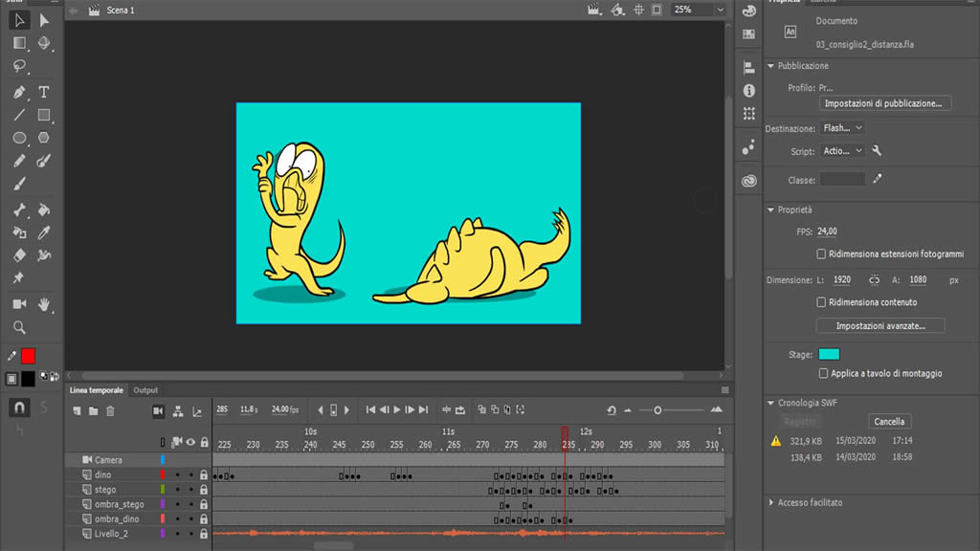Select the Ink Bottle tool
This screenshot has height=551, width=980.
click(19, 233)
